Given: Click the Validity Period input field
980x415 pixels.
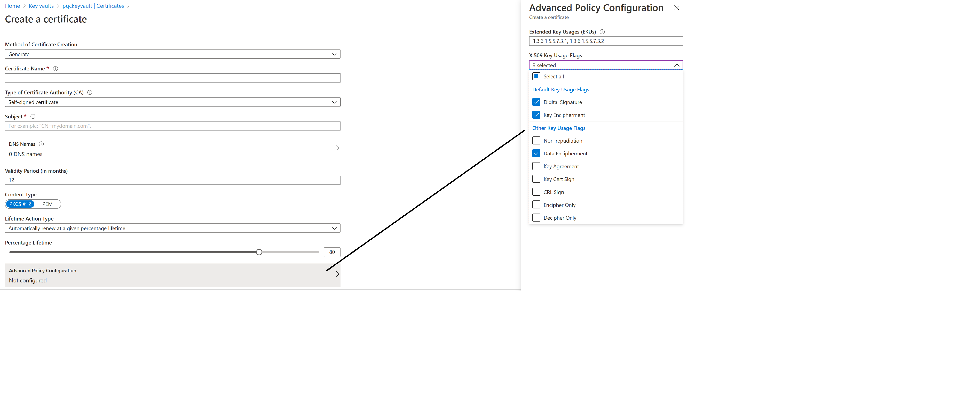Looking at the screenshot, I should (173, 181).
